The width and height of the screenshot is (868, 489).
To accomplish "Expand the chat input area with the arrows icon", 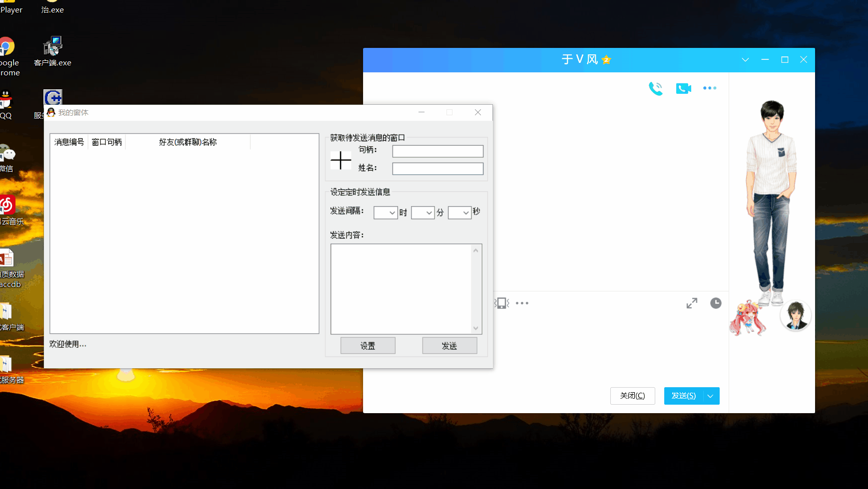I will coord(692,303).
